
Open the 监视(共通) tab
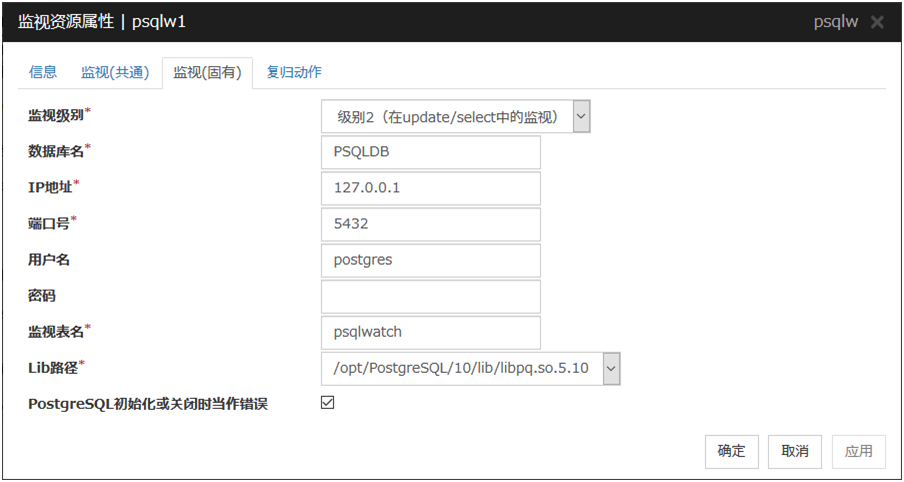coord(115,72)
